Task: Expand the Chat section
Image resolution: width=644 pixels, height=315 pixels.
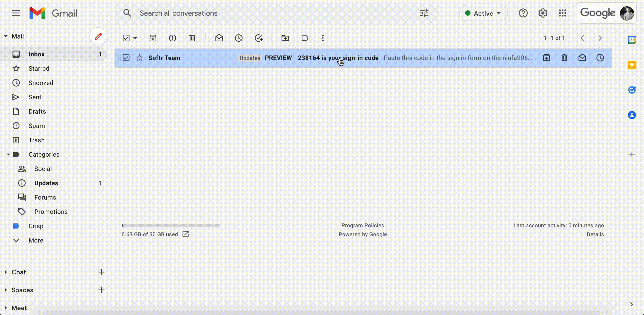Action: pos(6,272)
